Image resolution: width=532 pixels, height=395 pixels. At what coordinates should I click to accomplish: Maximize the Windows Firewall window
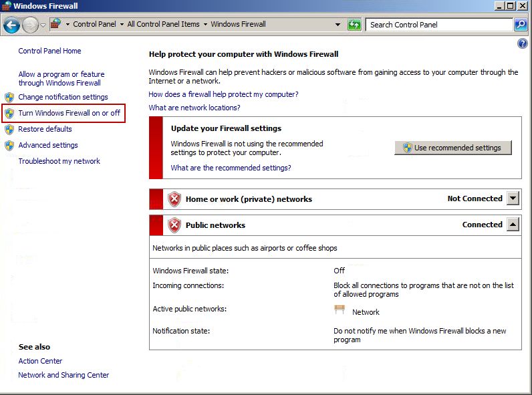pos(510,6)
